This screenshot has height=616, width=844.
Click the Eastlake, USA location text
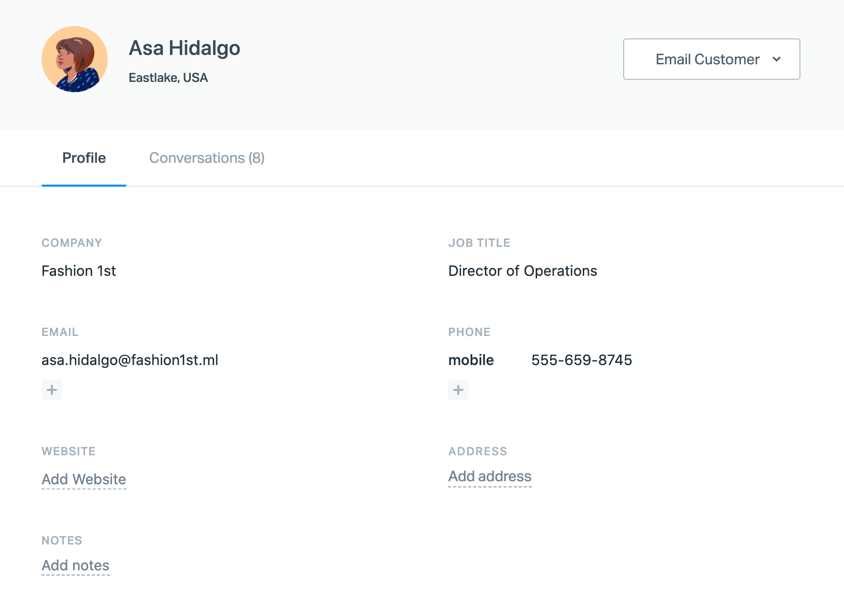168,78
